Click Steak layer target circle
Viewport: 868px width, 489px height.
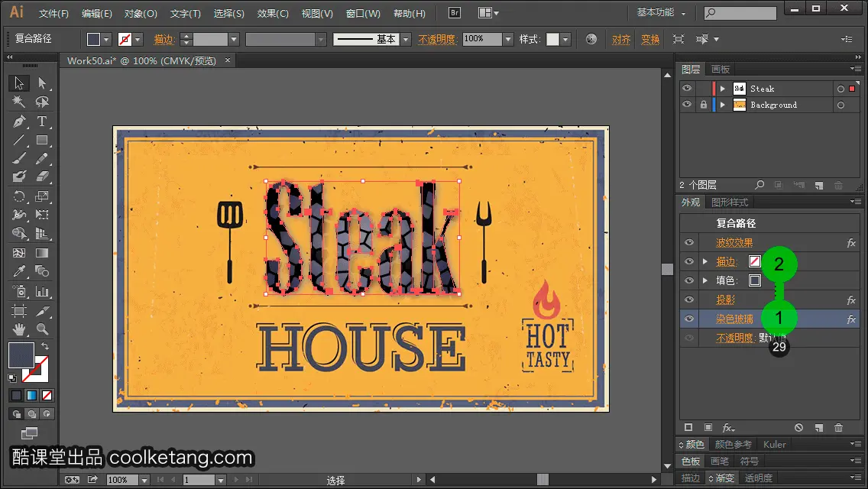click(840, 89)
